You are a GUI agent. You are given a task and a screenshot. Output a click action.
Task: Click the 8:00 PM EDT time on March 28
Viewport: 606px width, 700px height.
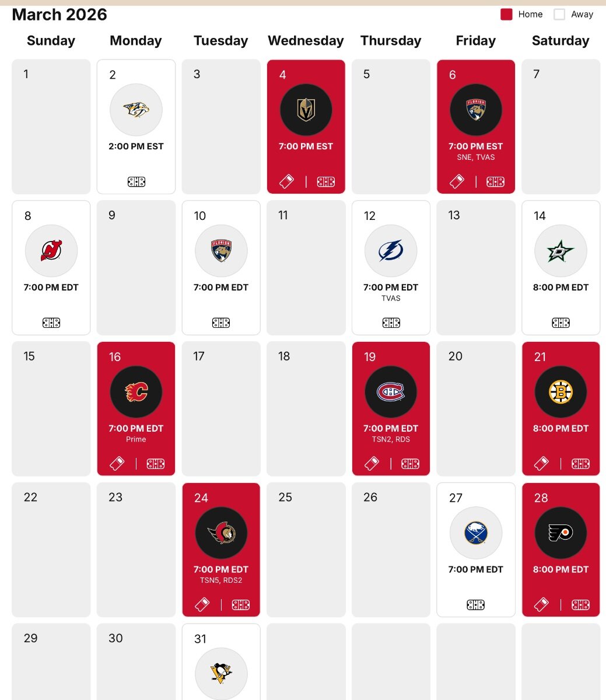[561, 569]
